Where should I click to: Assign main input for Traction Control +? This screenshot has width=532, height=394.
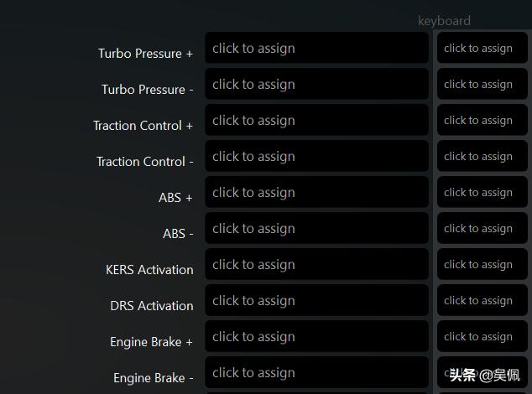(316, 121)
